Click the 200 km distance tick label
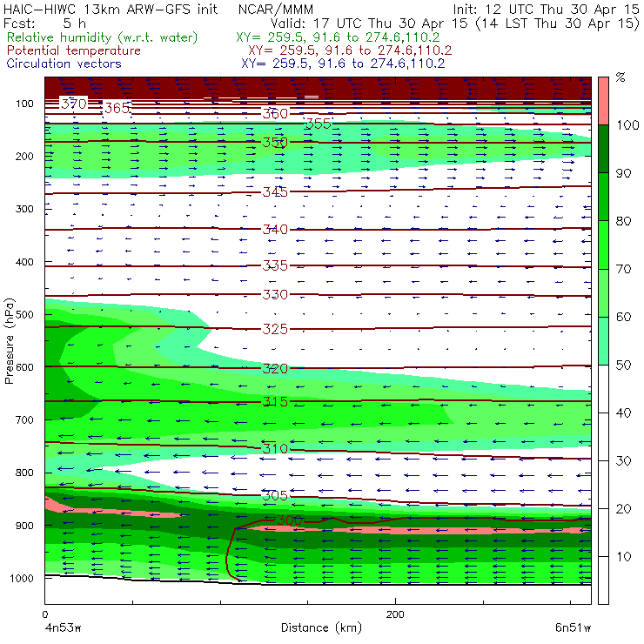The width and height of the screenshot is (644, 644). pyautogui.click(x=395, y=614)
